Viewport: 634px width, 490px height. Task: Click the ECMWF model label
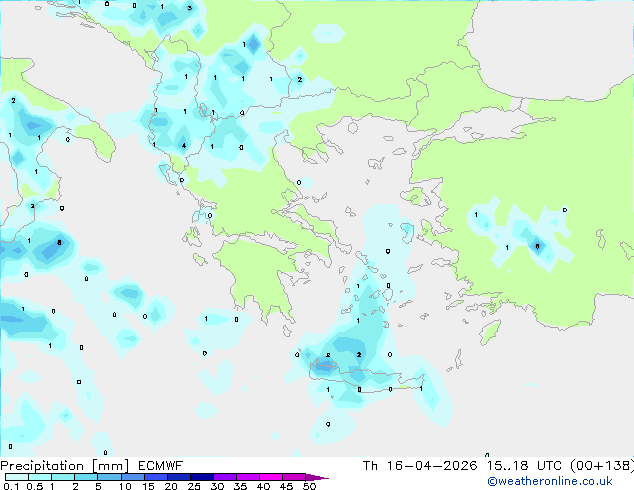coord(161,466)
